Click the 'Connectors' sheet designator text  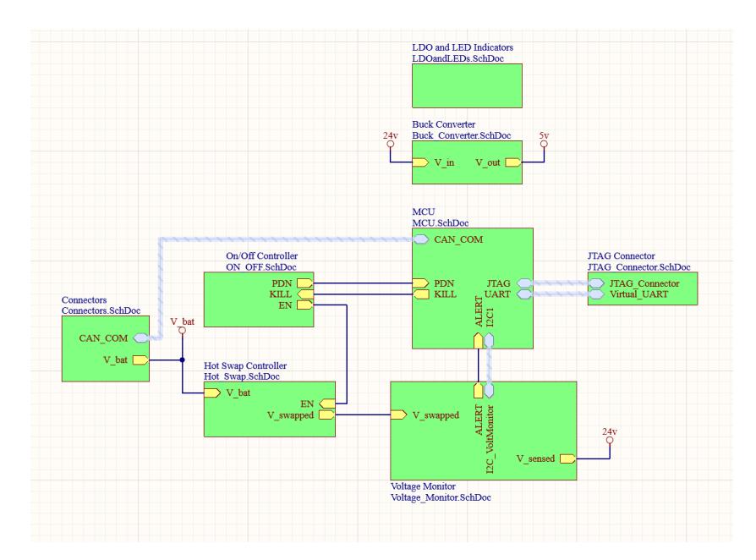click(x=84, y=299)
